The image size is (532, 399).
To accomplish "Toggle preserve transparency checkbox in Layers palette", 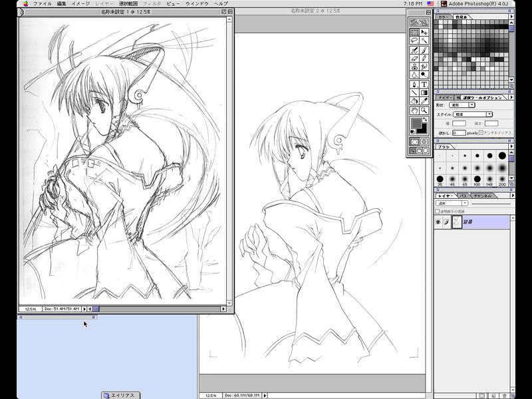I will pyautogui.click(x=438, y=211).
